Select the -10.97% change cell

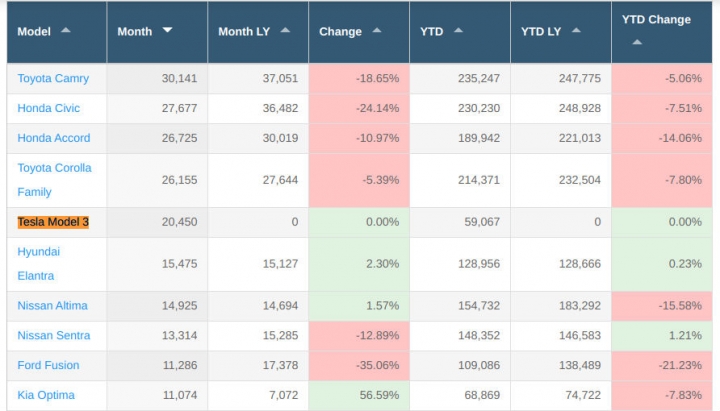pyautogui.click(x=359, y=138)
